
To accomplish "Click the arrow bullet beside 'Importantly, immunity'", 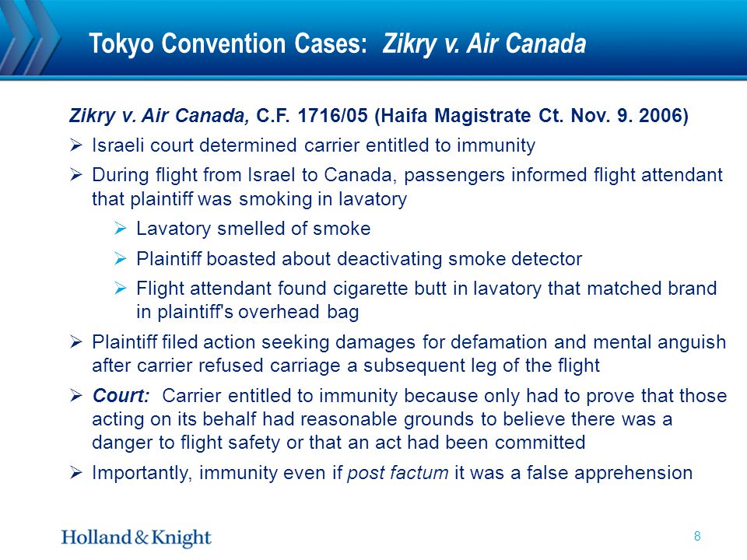I will [76, 473].
